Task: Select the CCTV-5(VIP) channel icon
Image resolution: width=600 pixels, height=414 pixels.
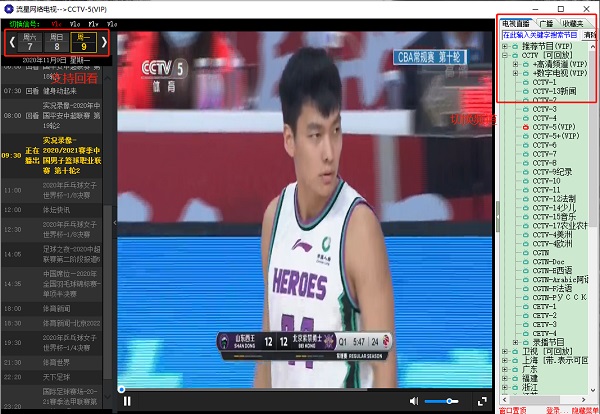Action: [x=526, y=128]
